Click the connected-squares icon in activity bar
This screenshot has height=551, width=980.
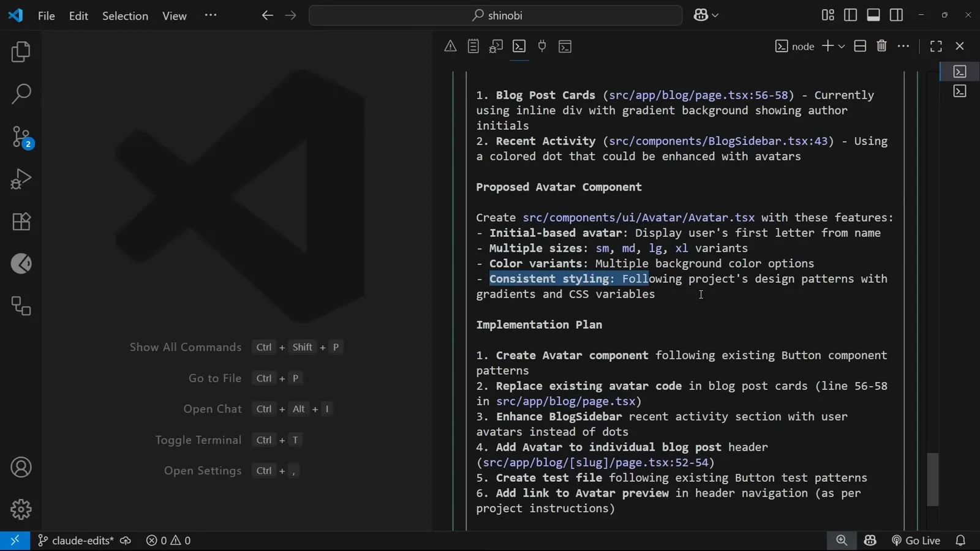tap(21, 306)
